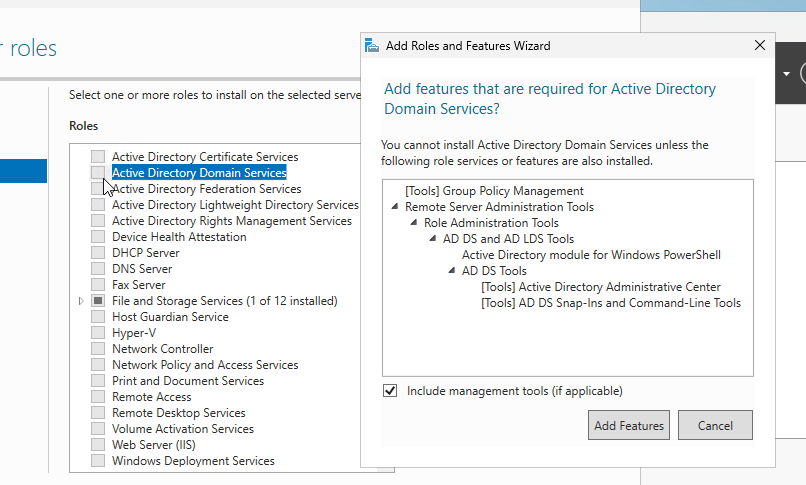Close the Add Roles and Features Wizard dialog
The width and height of the screenshot is (806, 485).
pyautogui.click(x=760, y=45)
